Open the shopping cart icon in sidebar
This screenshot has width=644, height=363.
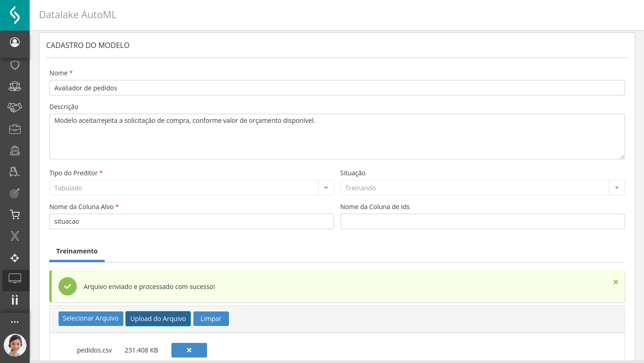point(15,215)
